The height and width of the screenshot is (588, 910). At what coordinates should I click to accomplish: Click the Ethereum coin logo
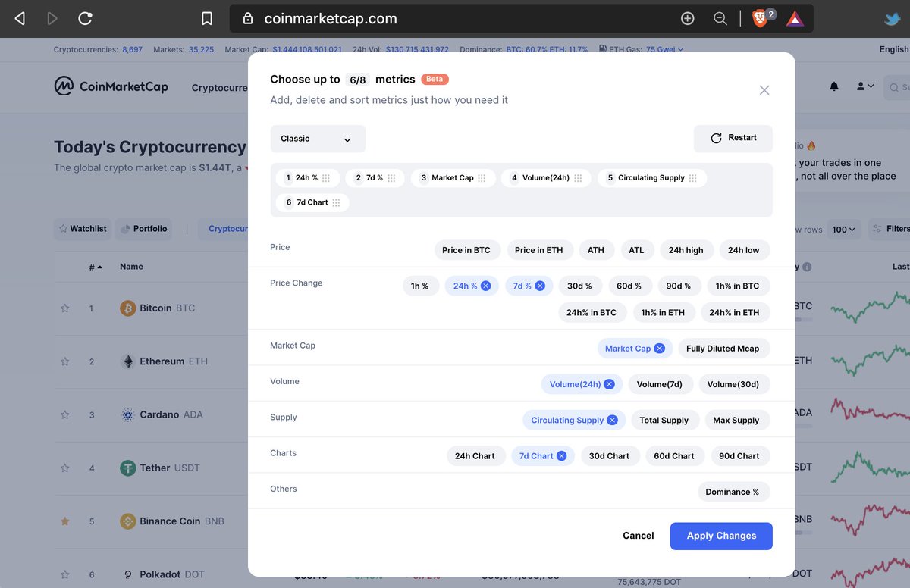coord(128,361)
